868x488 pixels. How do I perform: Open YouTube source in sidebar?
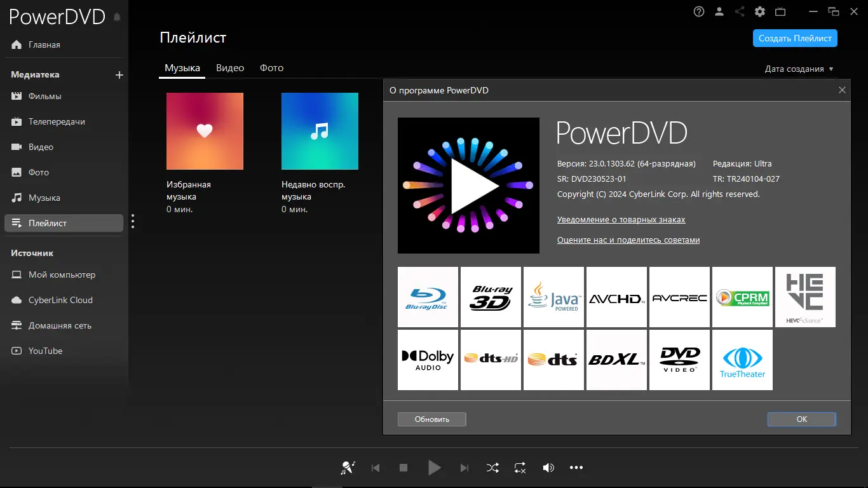coord(64,351)
